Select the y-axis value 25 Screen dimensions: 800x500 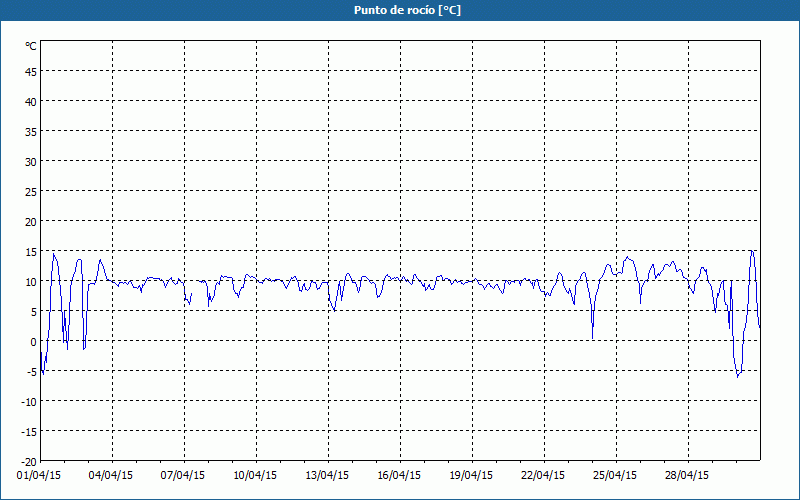pyautogui.click(x=31, y=192)
